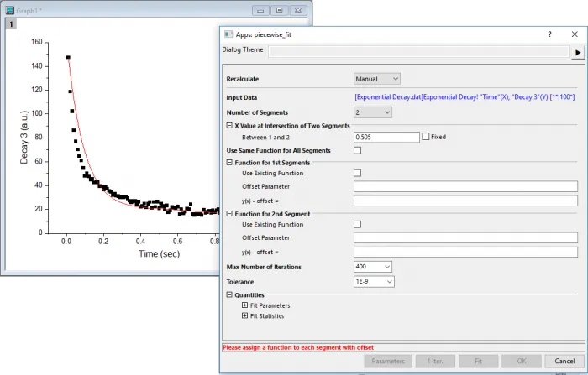Expand the Fit Parameters node
Screen dimensions: 588x375
pyautogui.click(x=245, y=305)
